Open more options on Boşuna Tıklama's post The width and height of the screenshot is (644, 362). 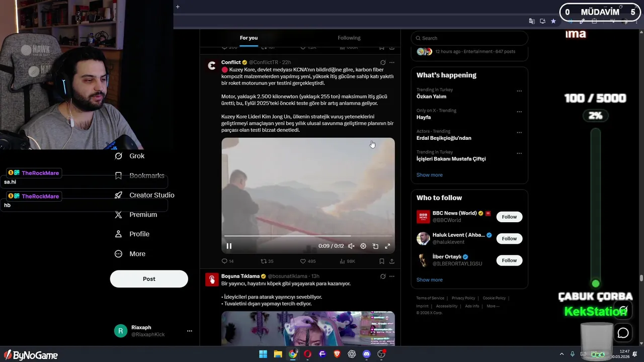pos(392,276)
